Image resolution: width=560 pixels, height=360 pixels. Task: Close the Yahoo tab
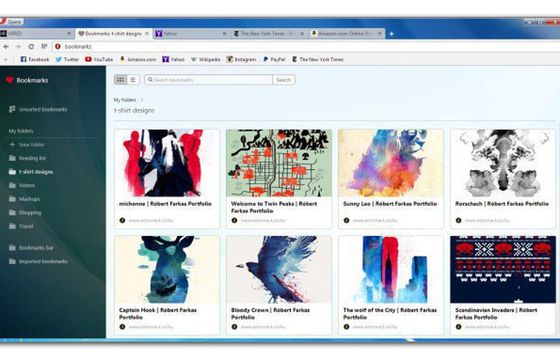224,34
